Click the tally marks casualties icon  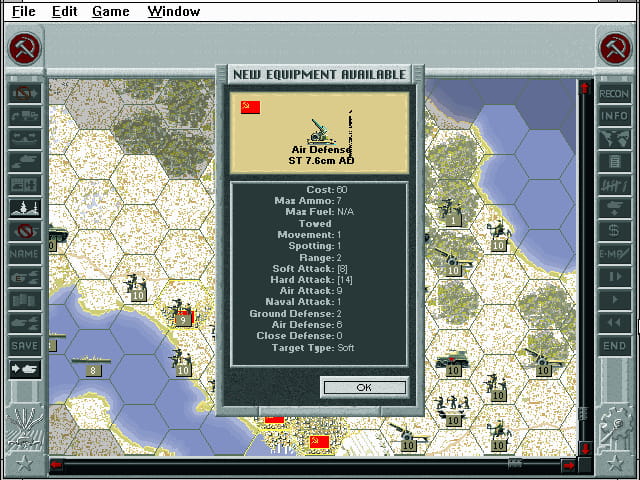pos(614,185)
